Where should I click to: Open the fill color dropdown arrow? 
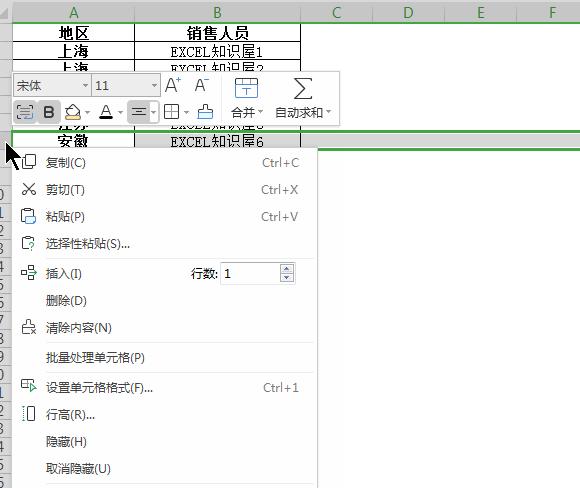pyautogui.click(x=87, y=112)
